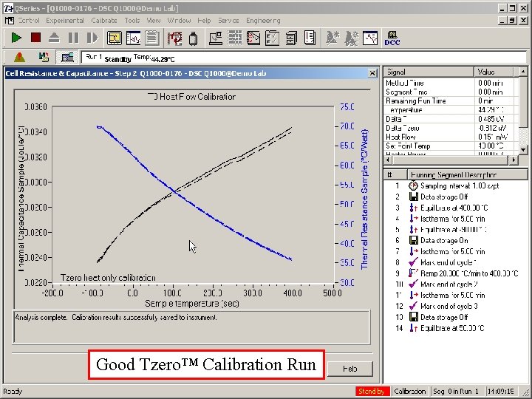This screenshot has width=532, height=399.
Task: Open the real-time plot view icon
Action: (133, 38)
